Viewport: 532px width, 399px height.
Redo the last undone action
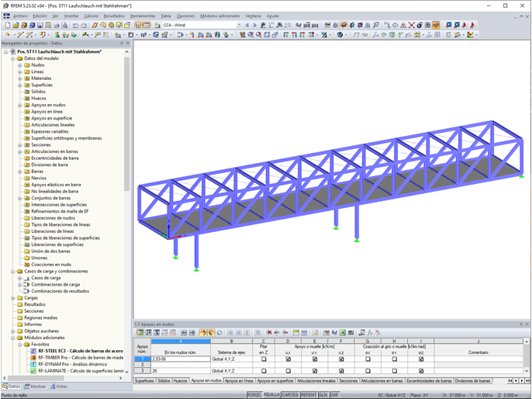[84, 25]
